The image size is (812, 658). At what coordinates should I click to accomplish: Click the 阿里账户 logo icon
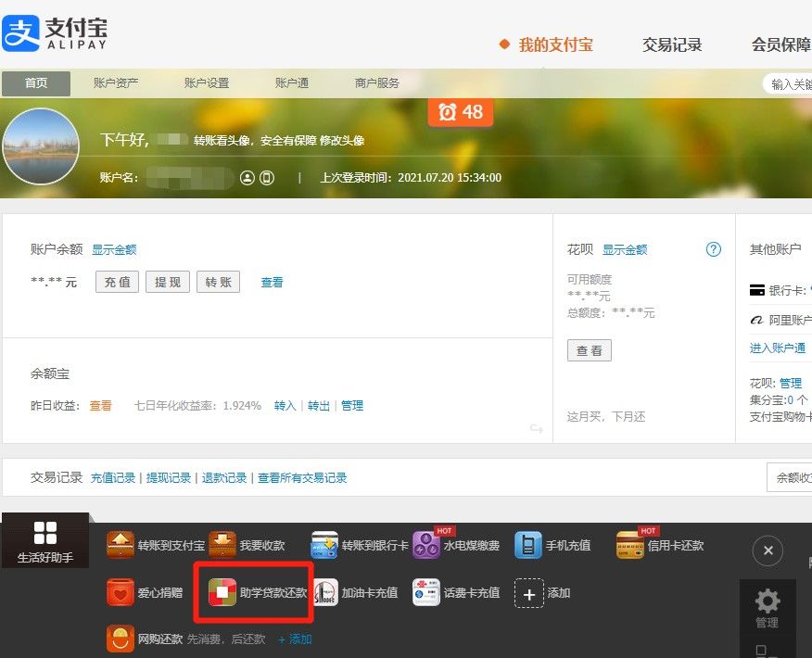(757, 320)
